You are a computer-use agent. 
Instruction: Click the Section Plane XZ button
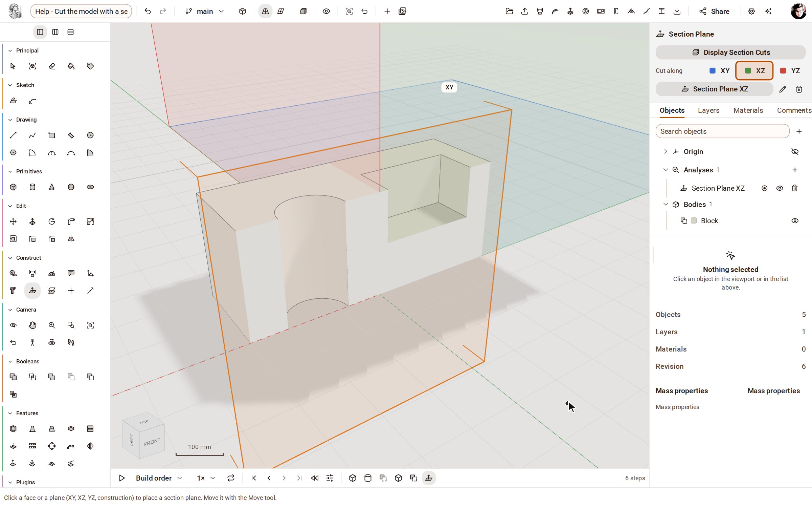pyautogui.click(x=714, y=89)
